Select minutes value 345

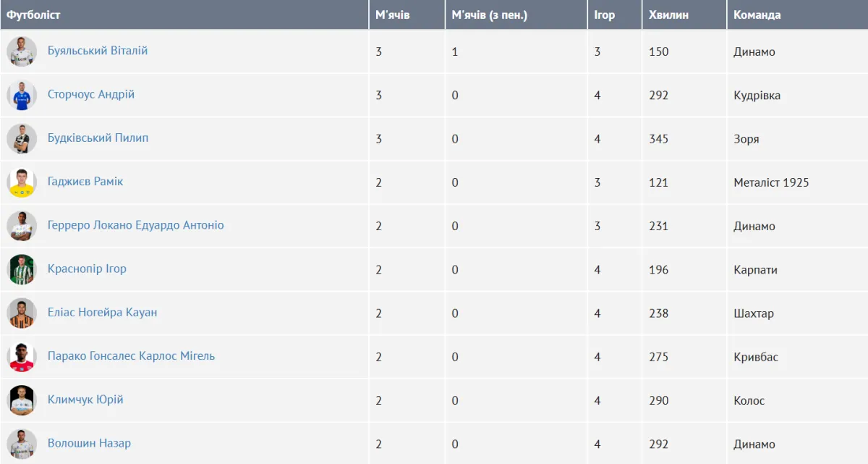[659, 139]
